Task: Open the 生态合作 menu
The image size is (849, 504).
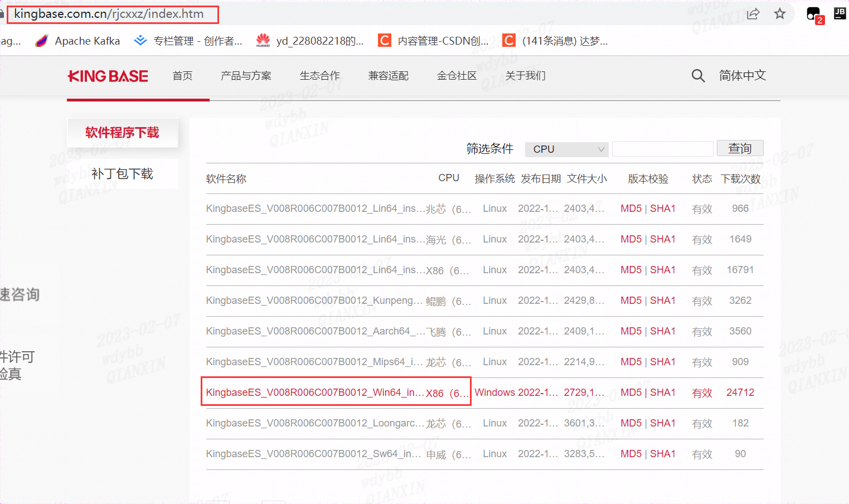Action: 320,76
